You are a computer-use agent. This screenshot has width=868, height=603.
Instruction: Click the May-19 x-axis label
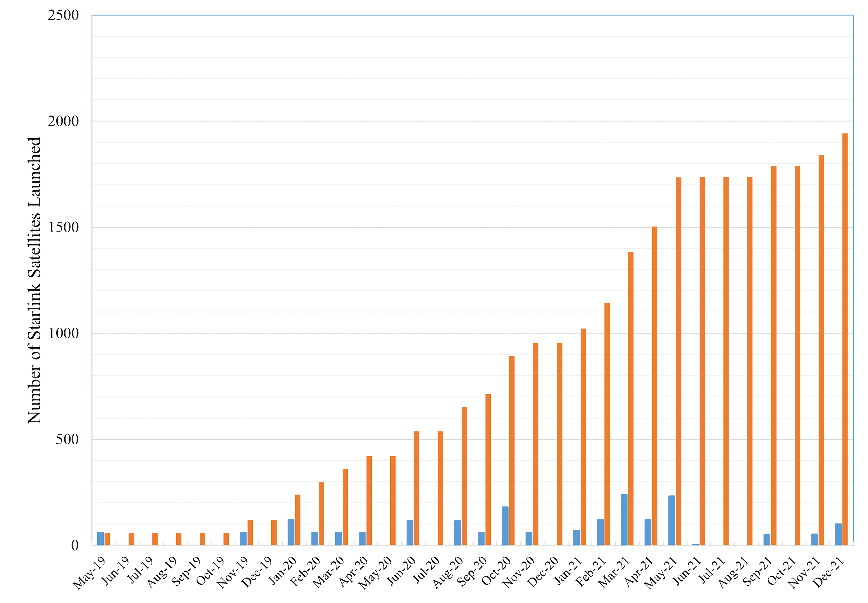89,573
